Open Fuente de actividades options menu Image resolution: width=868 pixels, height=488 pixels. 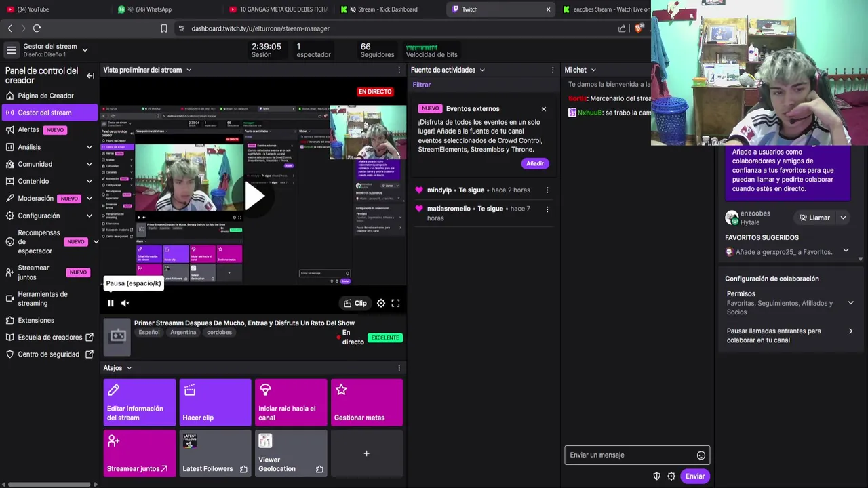click(x=554, y=70)
